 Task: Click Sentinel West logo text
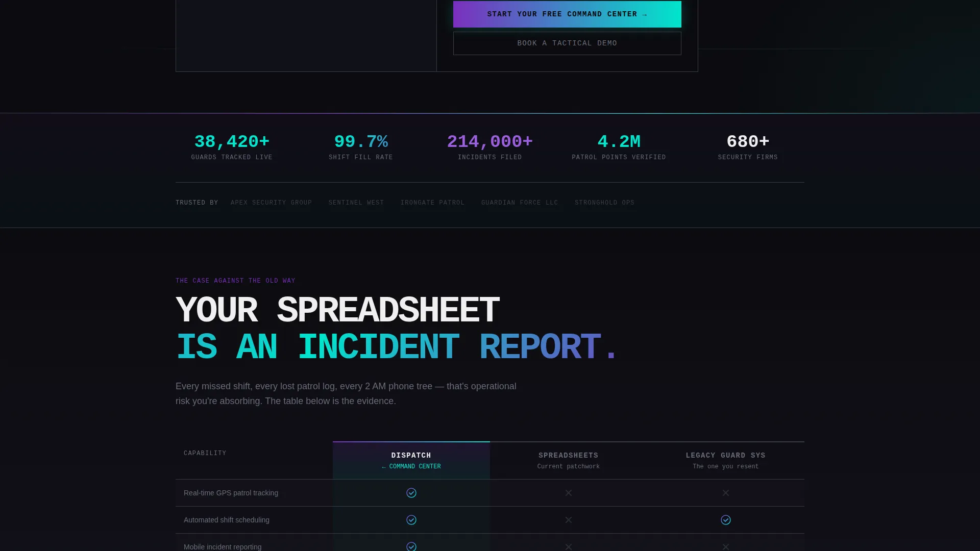coord(356,203)
